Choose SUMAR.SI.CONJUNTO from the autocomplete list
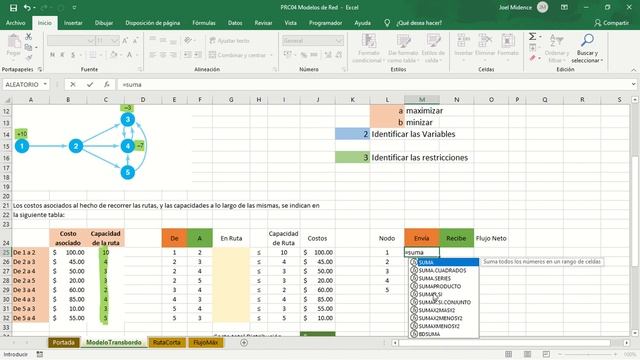The width and height of the screenshot is (640, 360). tap(444, 302)
